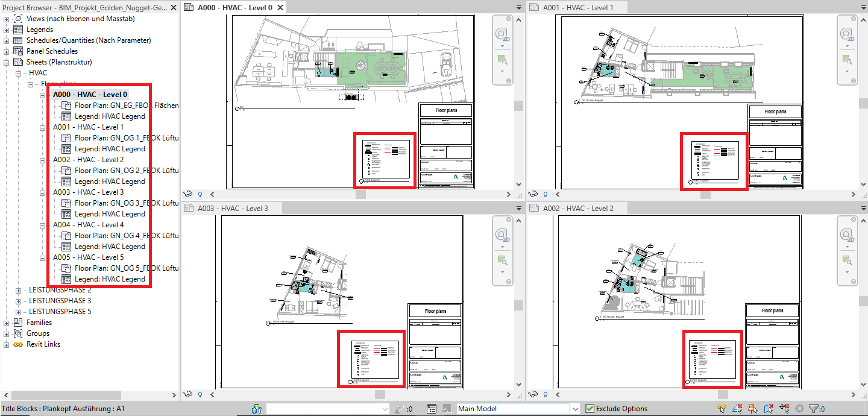
Task: Toggle Drag Elements on Selection in status bar
Action: pyautogui.click(x=784, y=409)
